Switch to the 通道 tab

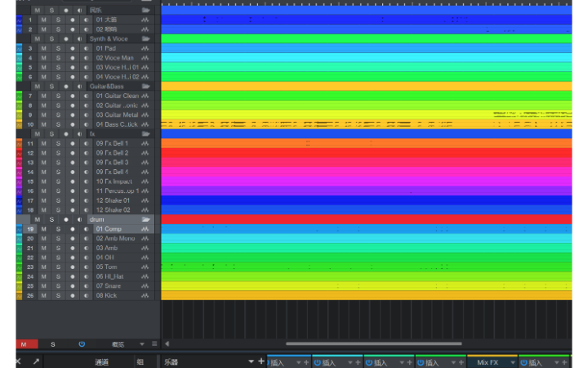tap(101, 362)
